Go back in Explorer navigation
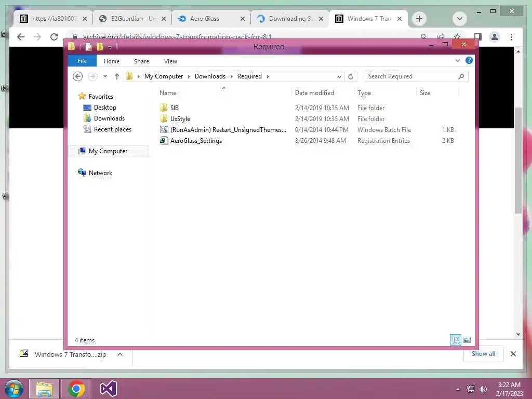 [78, 76]
